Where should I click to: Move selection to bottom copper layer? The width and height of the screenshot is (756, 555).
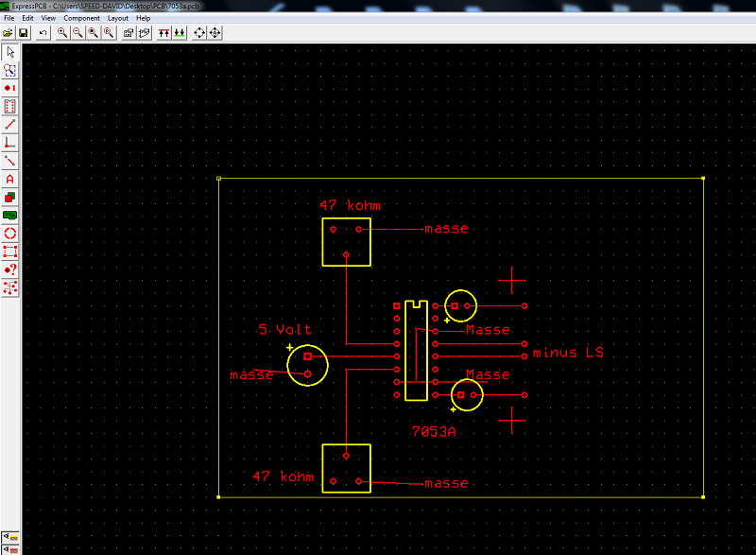[180, 33]
